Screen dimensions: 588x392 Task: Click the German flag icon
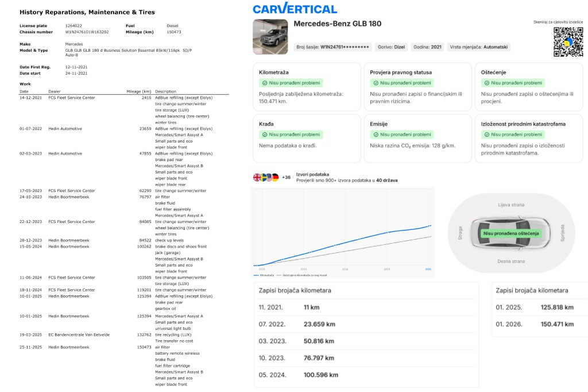pos(274,178)
